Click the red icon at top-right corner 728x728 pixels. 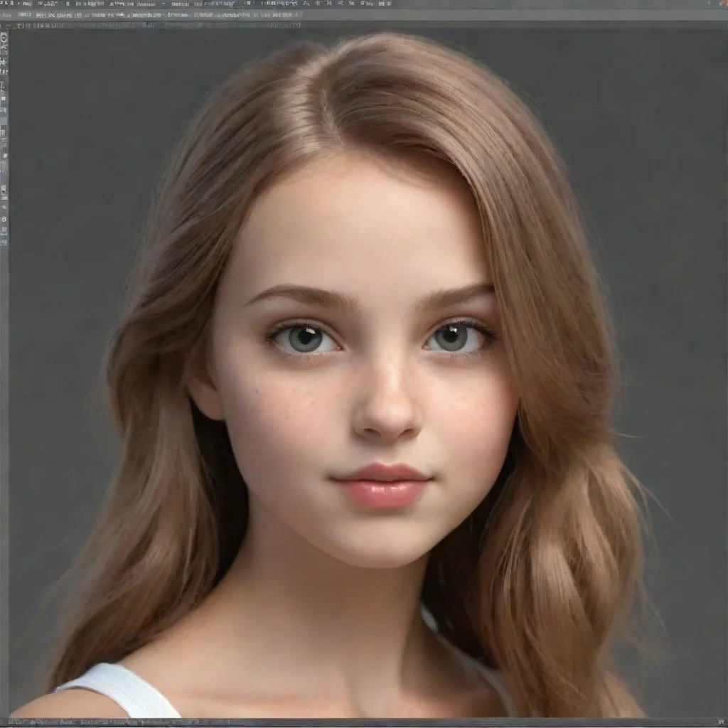tap(723, 4)
